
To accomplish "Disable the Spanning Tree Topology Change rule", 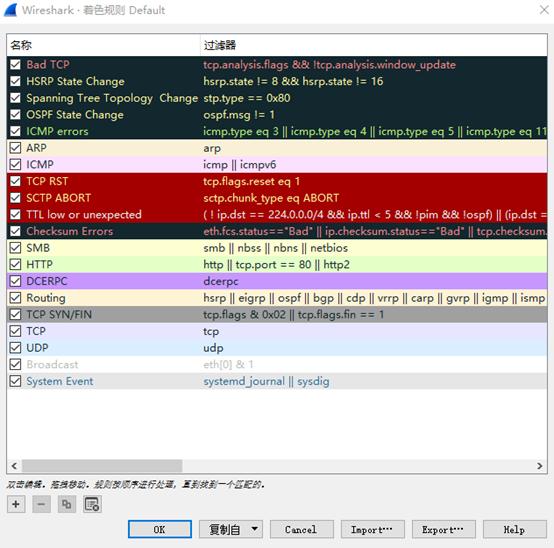I will [15, 98].
